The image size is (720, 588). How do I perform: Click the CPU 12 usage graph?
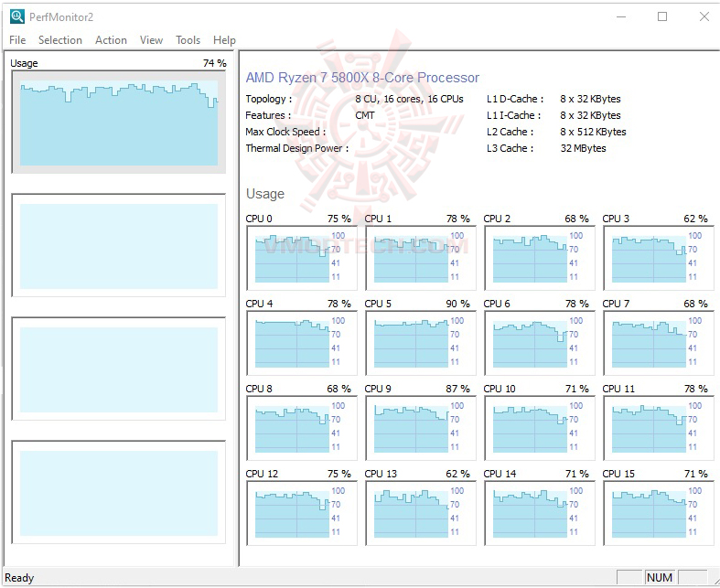click(302, 513)
